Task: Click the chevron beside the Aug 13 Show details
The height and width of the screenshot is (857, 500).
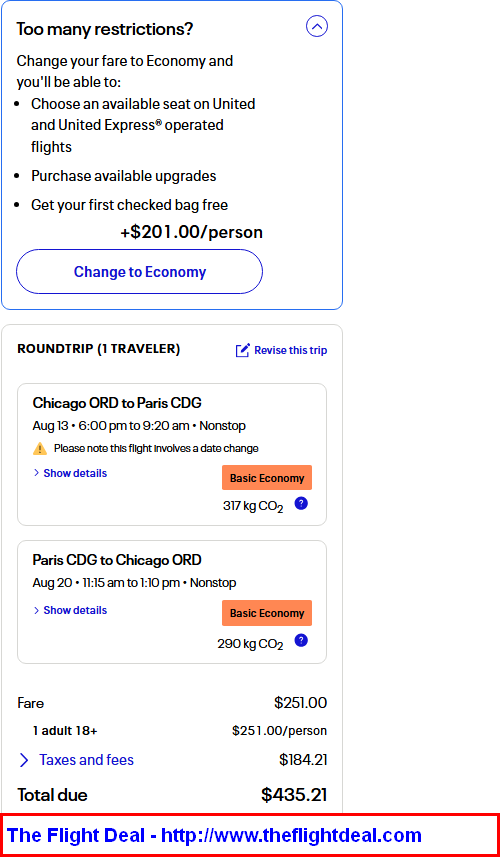Action: point(37,473)
